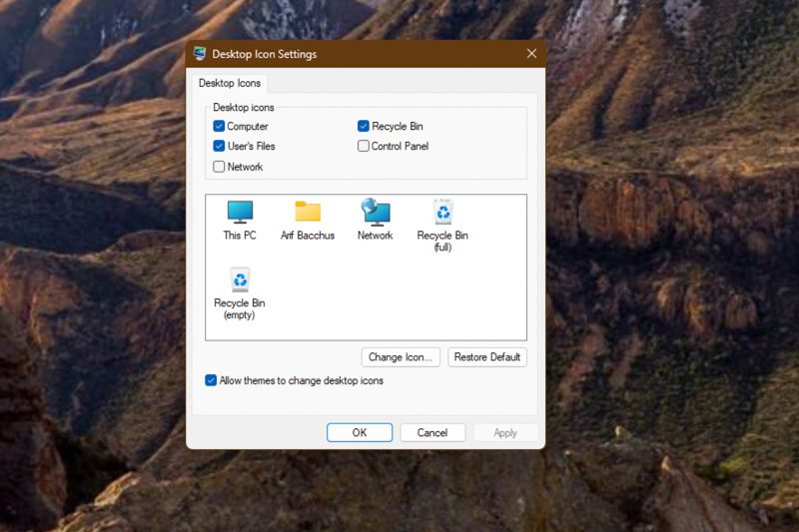Toggle Allow themes to change desktop icons
Viewport: 799px width, 532px height.
click(x=211, y=380)
